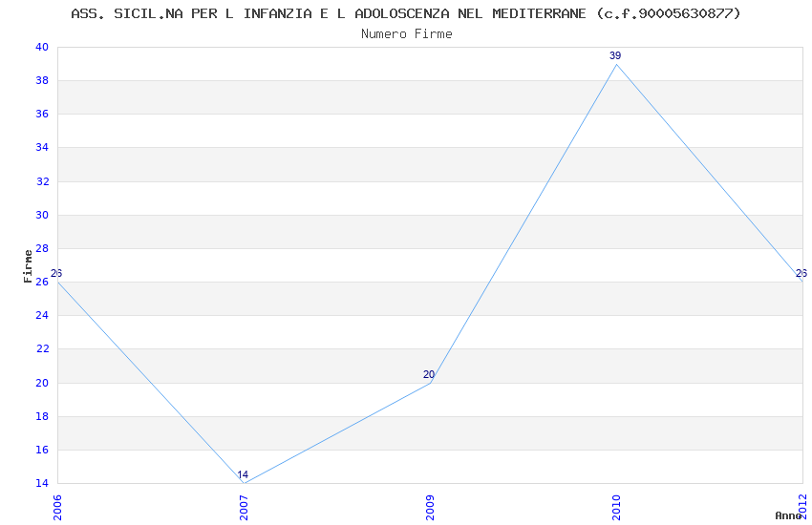Select the 2007 year label on x-axis
Screen dimensions: 812x525
pyautogui.click(x=244, y=508)
